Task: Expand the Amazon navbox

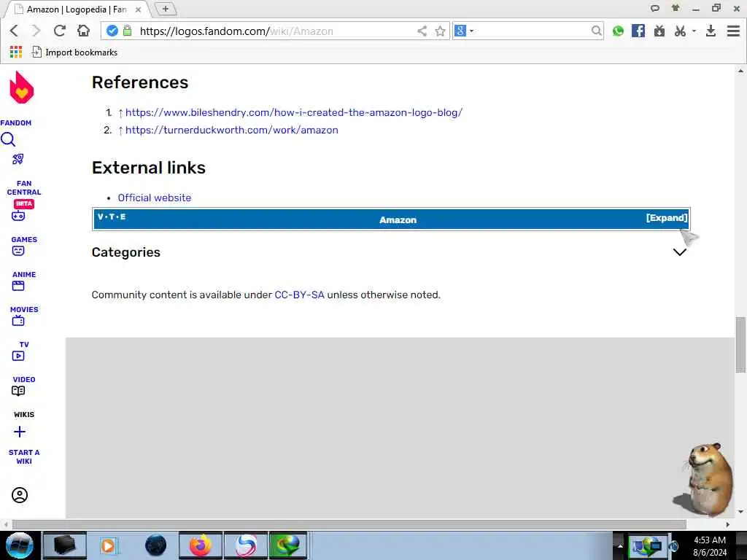Action: pos(667,217)
